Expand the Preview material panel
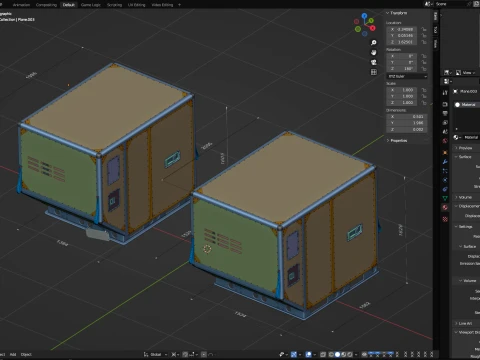The height and width of the screenshot is (360, 480). tap(463, 148)
